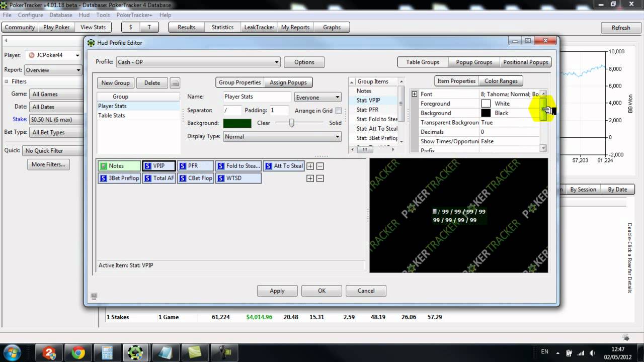
Task: Click the Cancel button
Action: point(366,291)
